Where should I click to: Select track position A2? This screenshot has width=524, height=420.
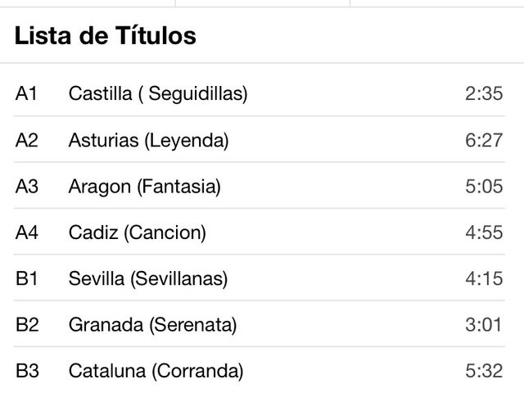coord(27,141)
